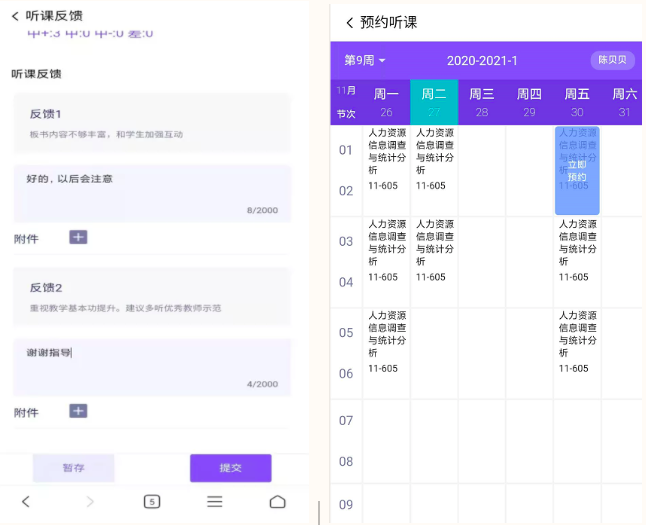Screen dimensions: 646x525
Task: Go back from 预约听课 page
Action: (x=349, y=23)
